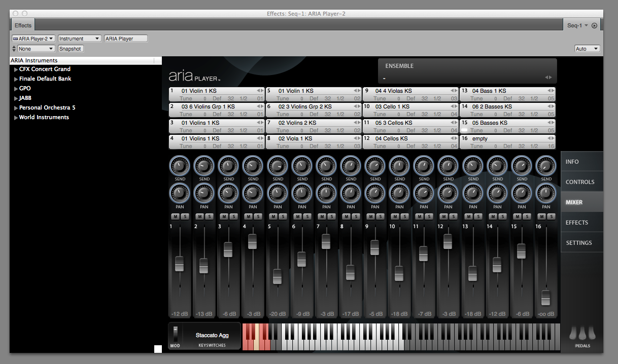Click the Snapshot button
The width and height of the screenshot is (618, 364).
pos(70,49)
